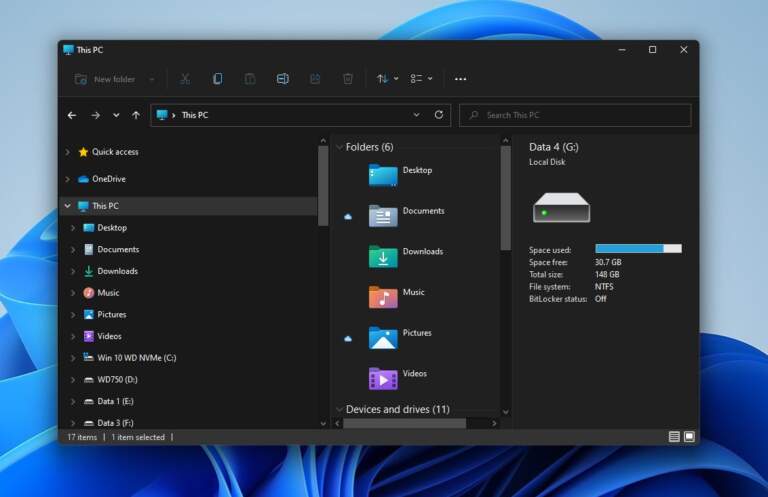Go forward with the forward arrow
The height and width of the screenshot is (497, 768).
96,115
